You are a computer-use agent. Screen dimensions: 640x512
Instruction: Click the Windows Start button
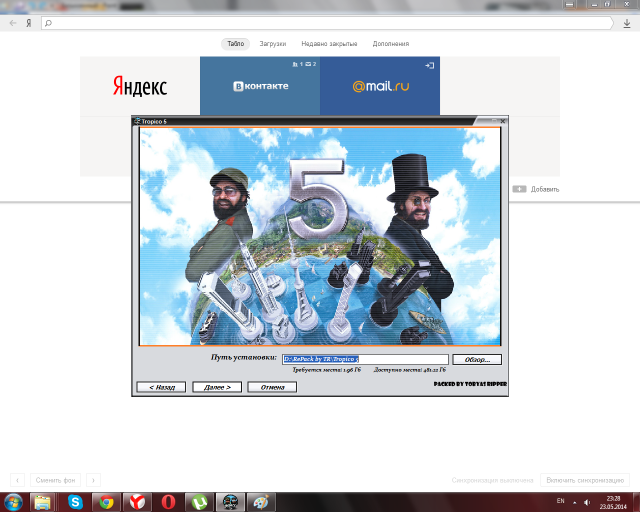12,502
